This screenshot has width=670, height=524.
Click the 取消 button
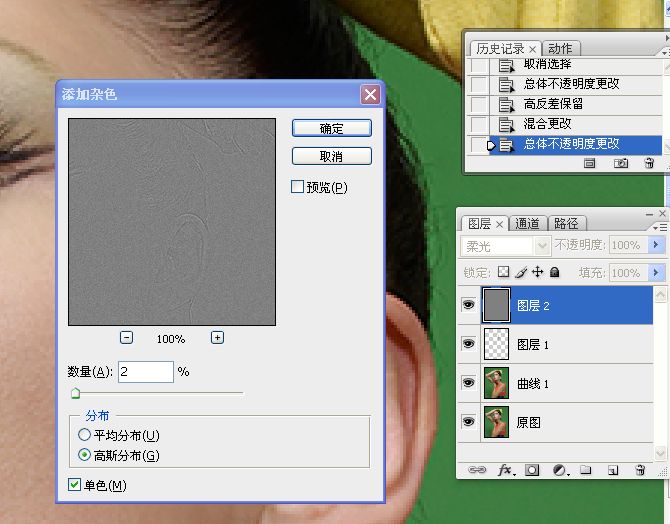click(x=332, y=156)
